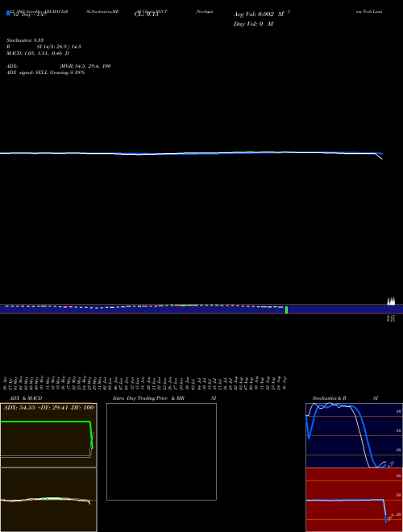Click the 'MACD: 1.05, 1.51, -0.46 D' line

pyautogui.click(x=38, y=53)
